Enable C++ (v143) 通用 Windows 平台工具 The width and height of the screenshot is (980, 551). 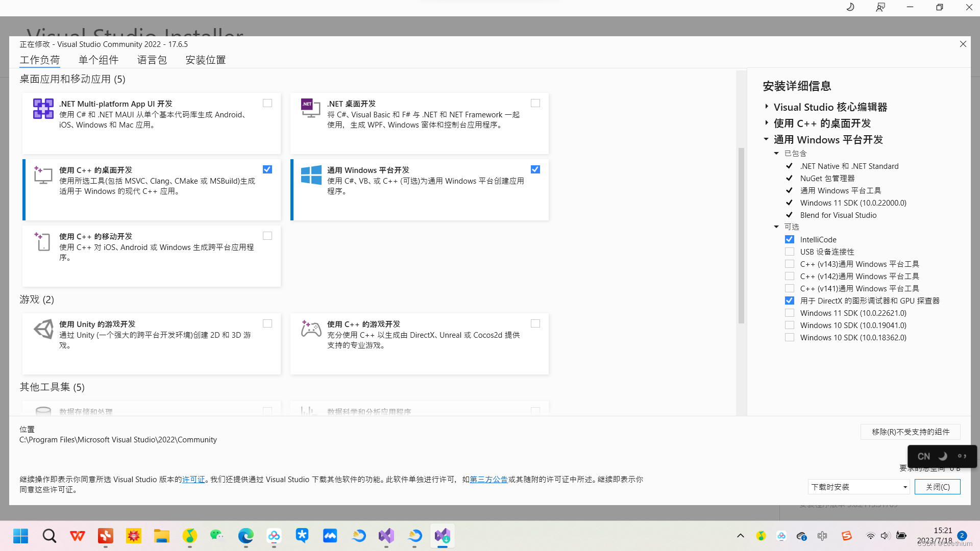(790, 264)
